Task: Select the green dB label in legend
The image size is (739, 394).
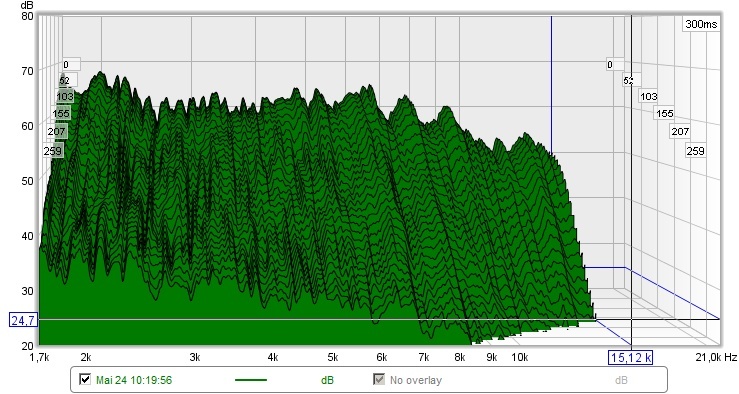Action: [x=327, y=380]
